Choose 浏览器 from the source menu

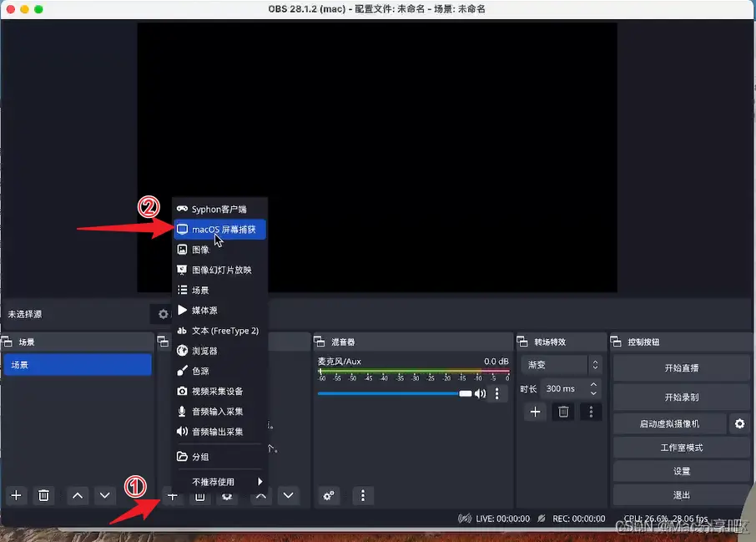click(219, 350)
